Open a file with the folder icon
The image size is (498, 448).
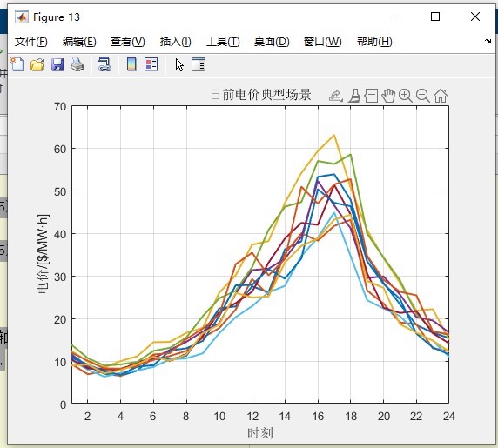37,64
